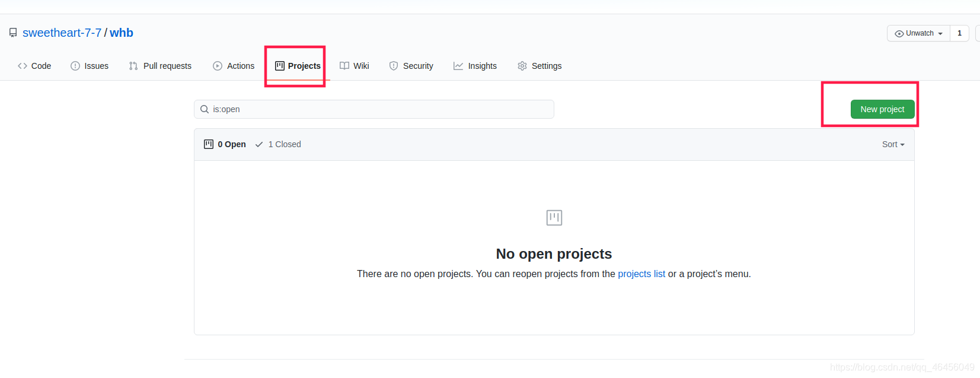Open the Wiki tab
Screen dimensions: 980x378
point(355,66)
